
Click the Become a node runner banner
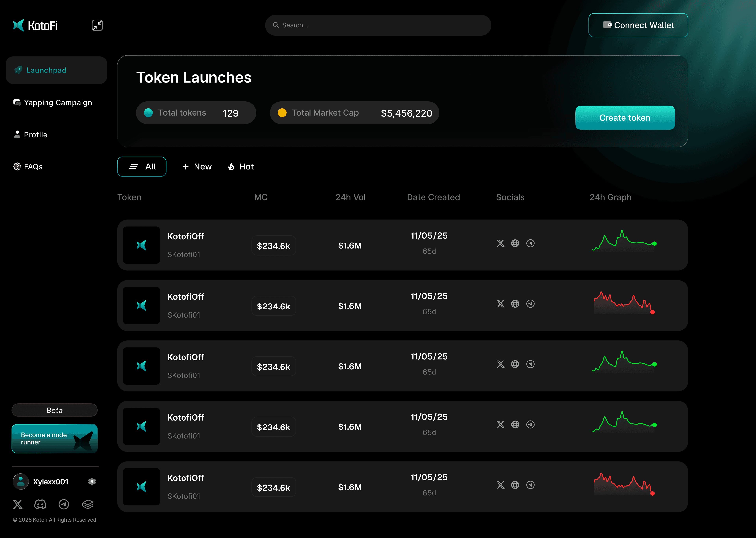click(x=55, y=438)
